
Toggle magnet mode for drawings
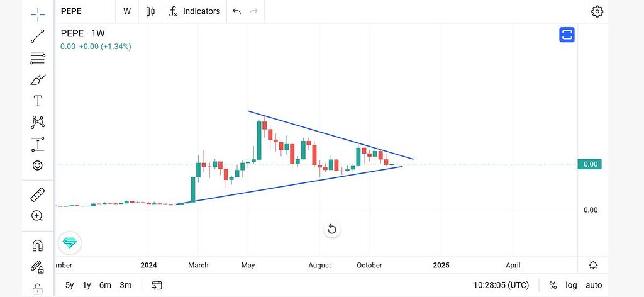[38, 245]
